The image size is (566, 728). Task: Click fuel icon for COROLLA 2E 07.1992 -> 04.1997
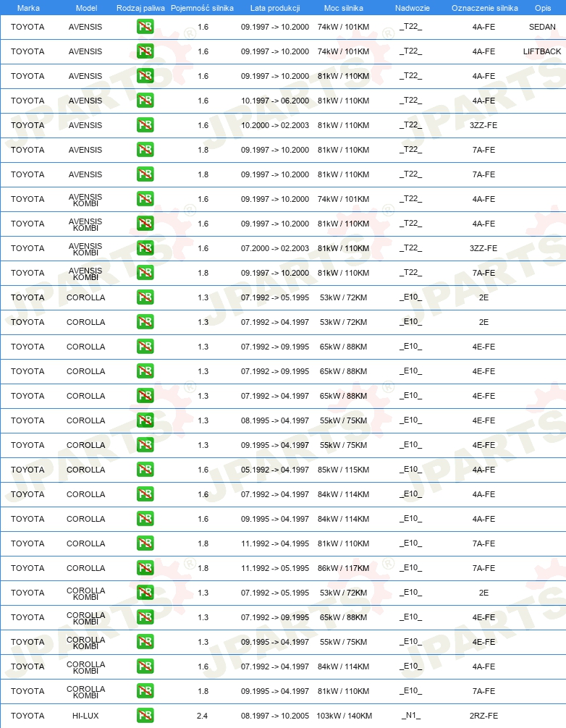145,322
